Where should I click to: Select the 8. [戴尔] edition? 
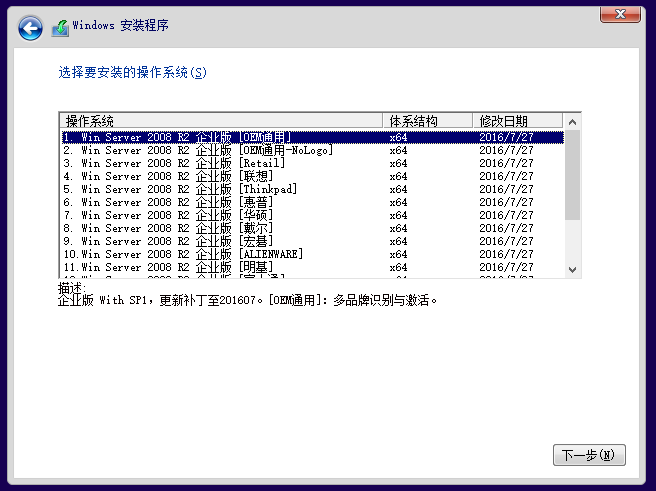pyautogui.click(x=313, y=228)
